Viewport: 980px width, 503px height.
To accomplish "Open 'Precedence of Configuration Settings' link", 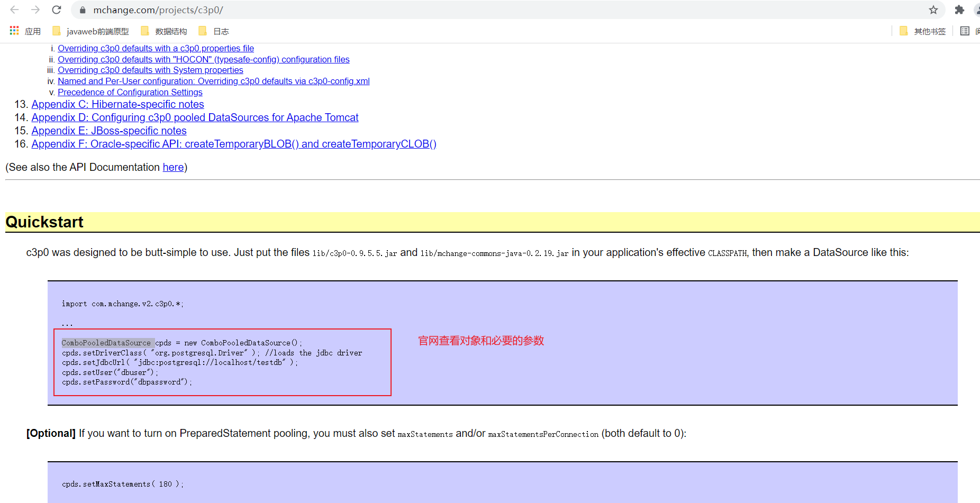I will pos(130,92).
